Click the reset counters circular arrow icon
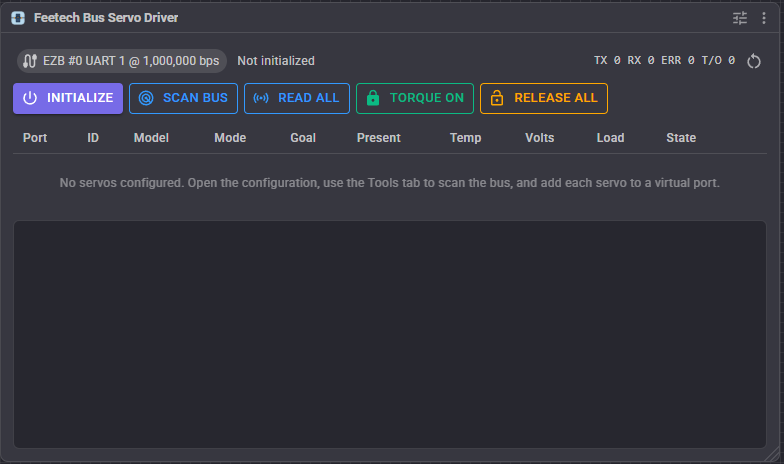This screenshot has width=784, height=464. 754,61
